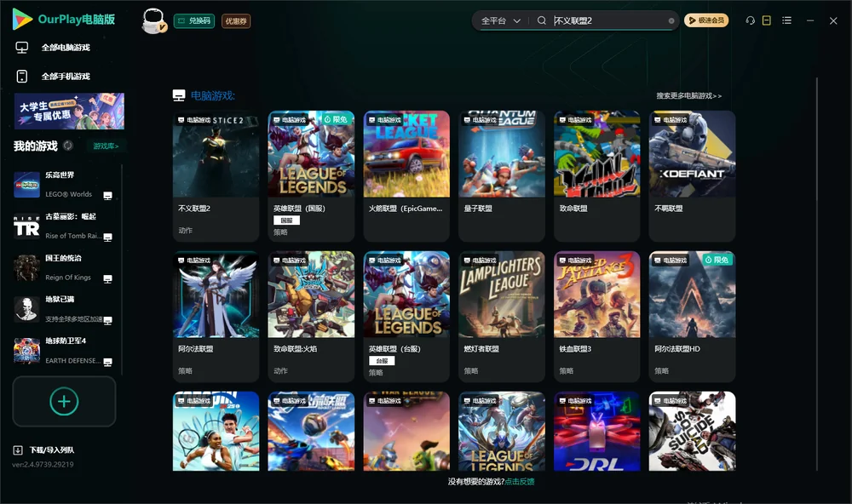Open the 不羁联盟 XDefiant card
This screenshot has height=504, width=852.
pyautogui.click(x=692, y=176)
